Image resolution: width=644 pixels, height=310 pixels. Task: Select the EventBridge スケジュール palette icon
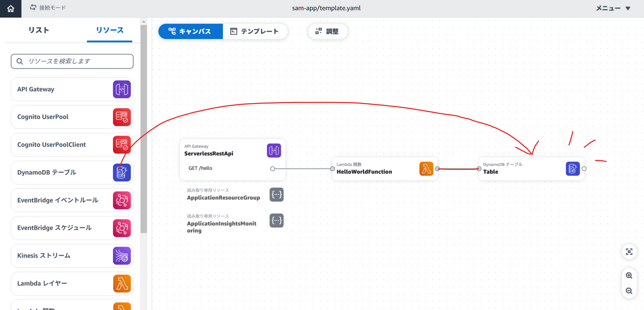122,228
